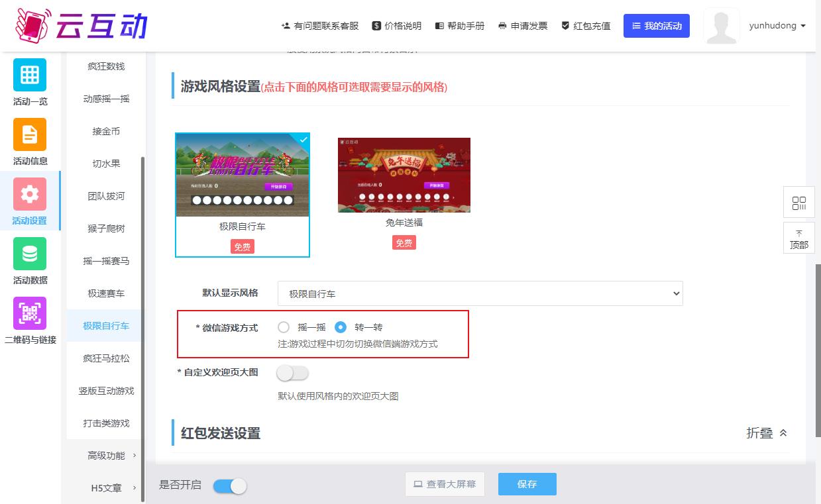Screen dimensions: 821x504
Task: Open 活动设置 gear icon
Action: pos(30,194)
